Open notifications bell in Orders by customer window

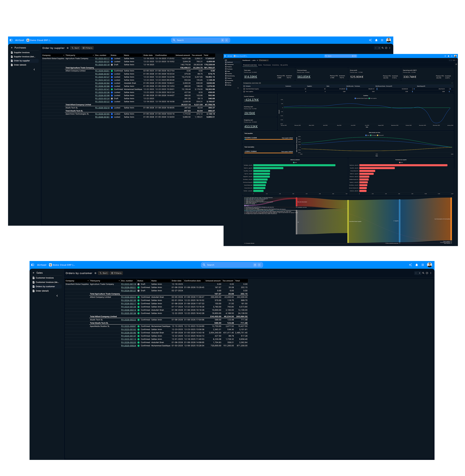tap(417, 265)
